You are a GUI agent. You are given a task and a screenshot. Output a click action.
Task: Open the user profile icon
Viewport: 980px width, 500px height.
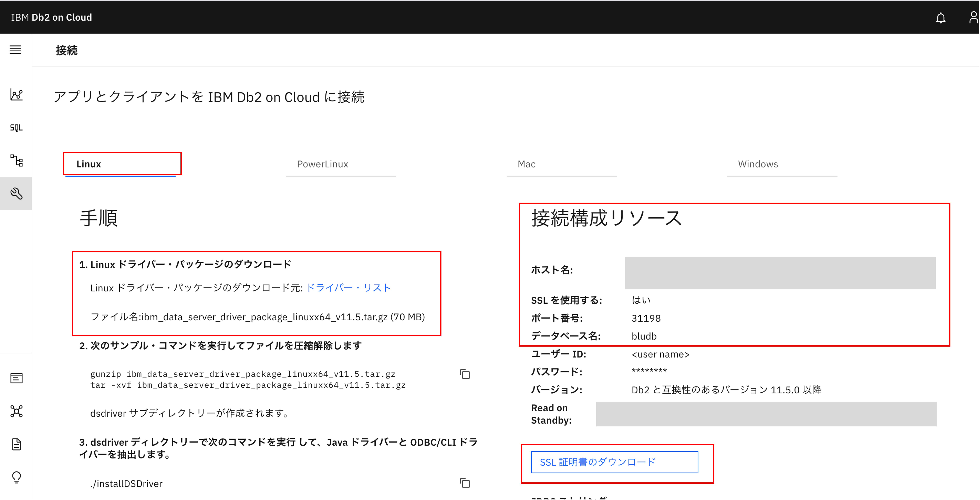[x=973, y=17]
